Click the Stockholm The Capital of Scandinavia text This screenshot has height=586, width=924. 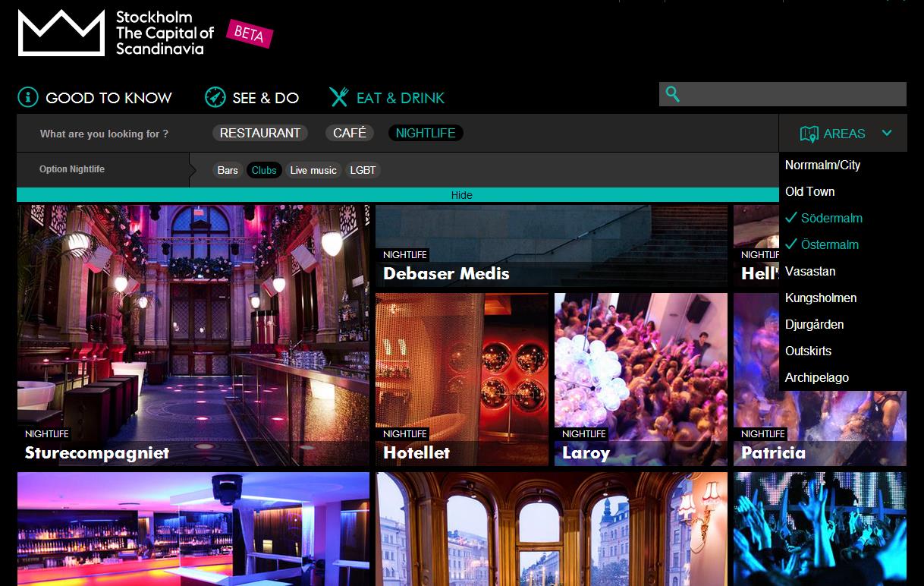coord(165,33)
